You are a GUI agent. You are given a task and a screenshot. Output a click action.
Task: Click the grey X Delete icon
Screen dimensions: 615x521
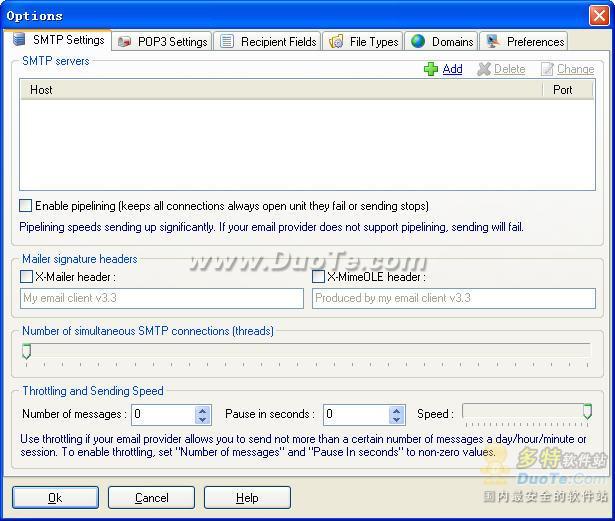(x=484, y=69)
